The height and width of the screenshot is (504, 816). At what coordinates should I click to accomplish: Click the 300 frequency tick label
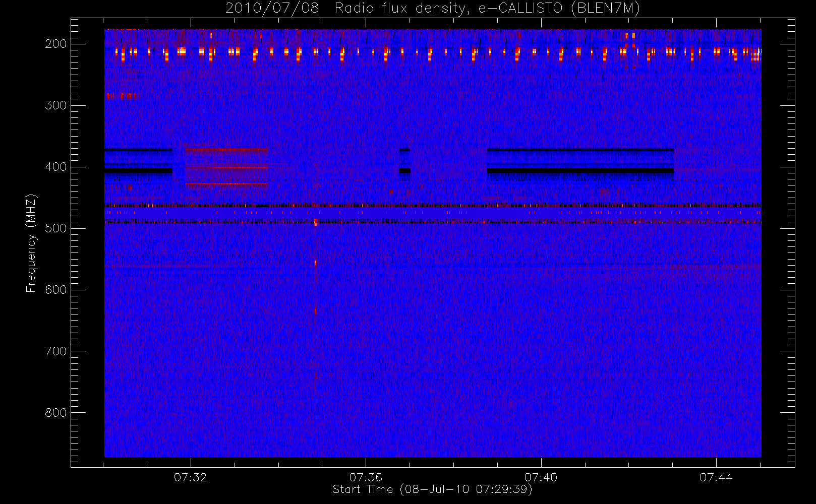(x=56, y=105)
